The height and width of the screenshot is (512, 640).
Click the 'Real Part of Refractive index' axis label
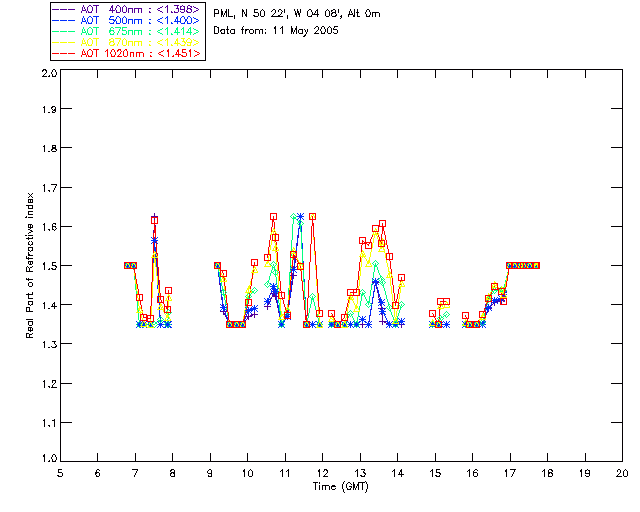[x=30, y=265]
